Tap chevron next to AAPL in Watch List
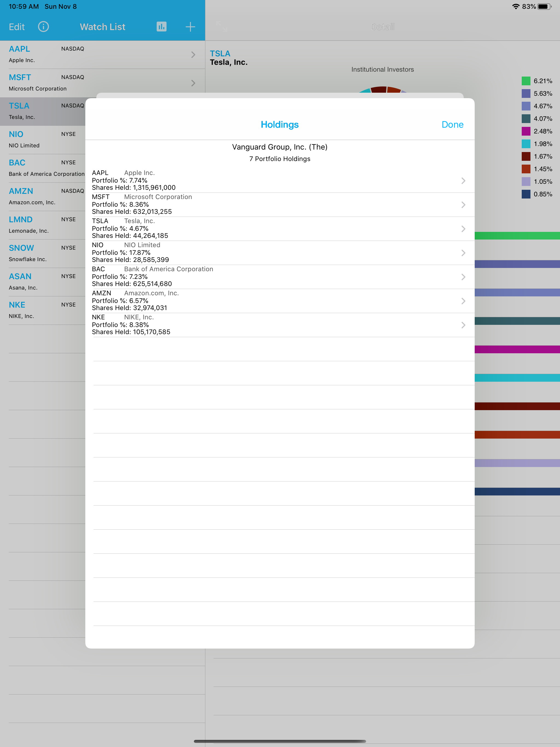 click(x=193, y=55)
